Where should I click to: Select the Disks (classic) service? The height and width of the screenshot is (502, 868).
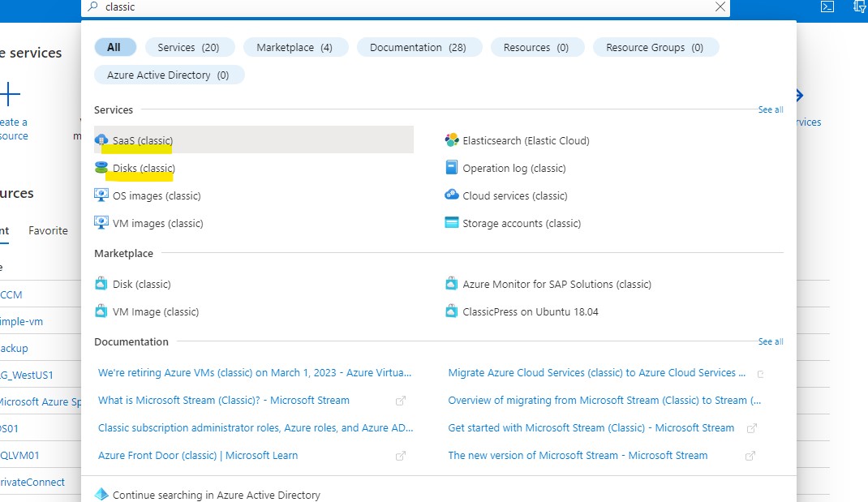(x=142, y=167)
